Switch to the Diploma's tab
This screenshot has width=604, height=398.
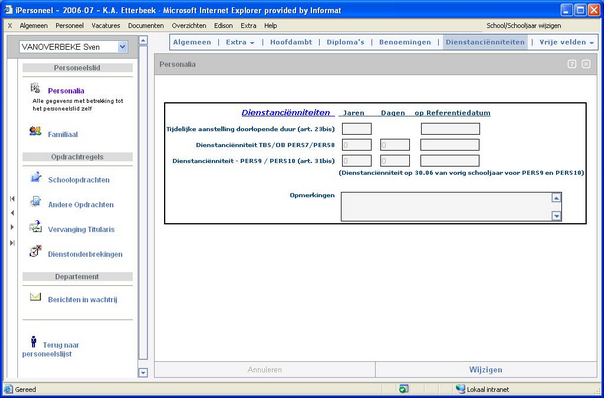[x=346, y=42]
